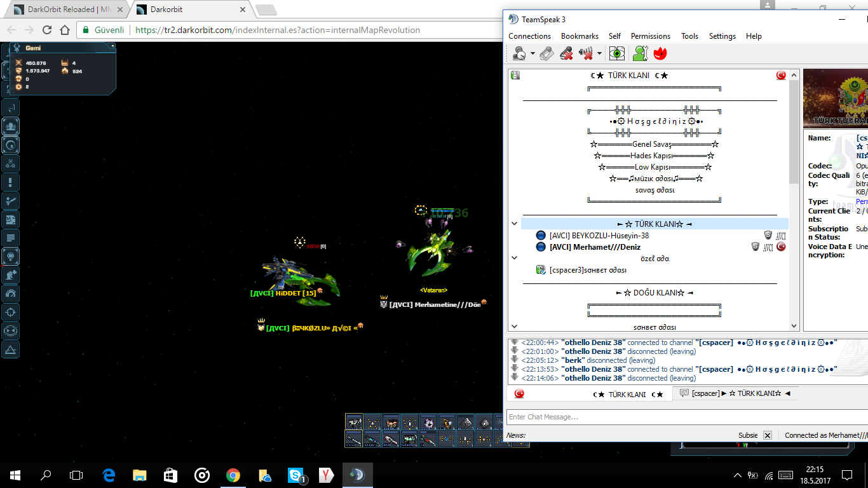
Task: Click the red tulip icon in TeamSpeak toolbar
Action: click(660, 54)
